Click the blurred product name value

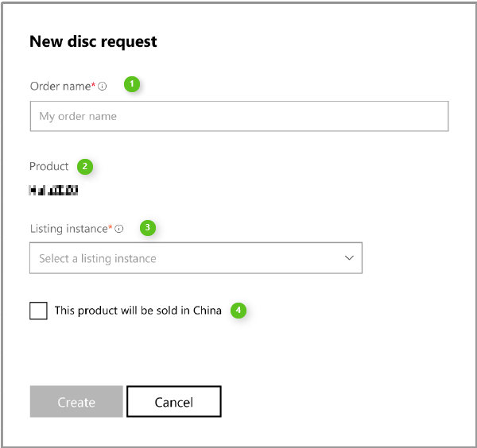coord(53,191)
